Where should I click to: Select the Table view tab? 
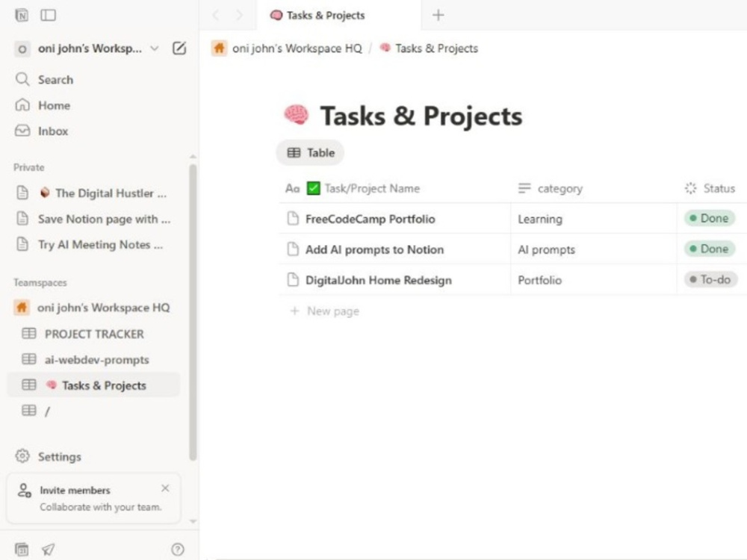coord(311,153)
